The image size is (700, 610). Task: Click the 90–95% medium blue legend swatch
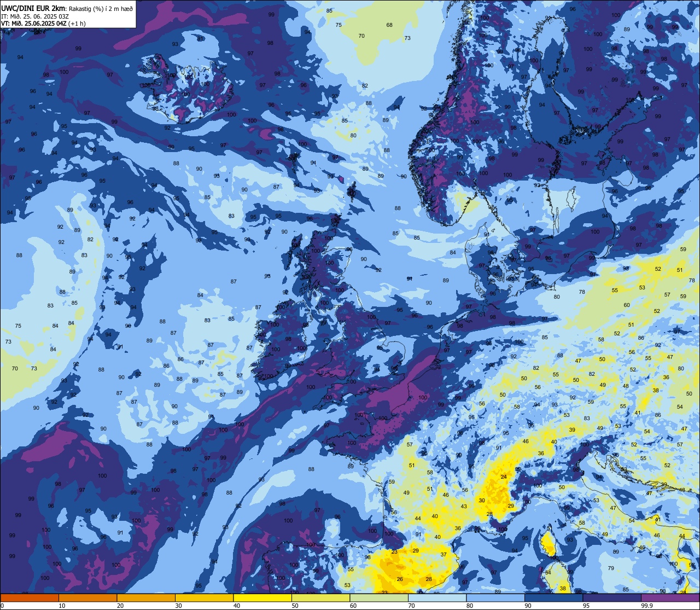[x=553, y=597]
